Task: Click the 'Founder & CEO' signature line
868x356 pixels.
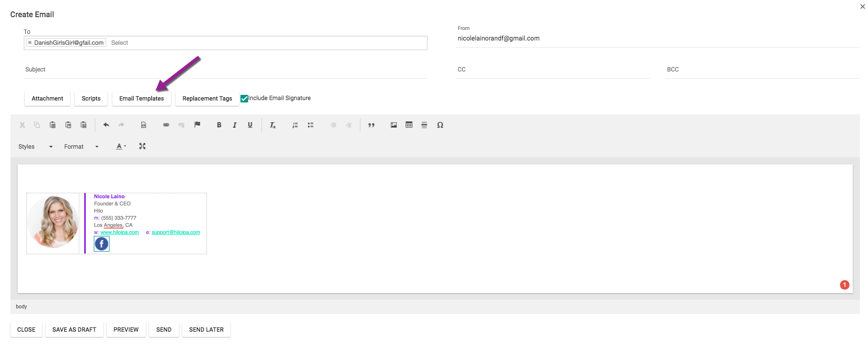Action: [x=112, y=203]
